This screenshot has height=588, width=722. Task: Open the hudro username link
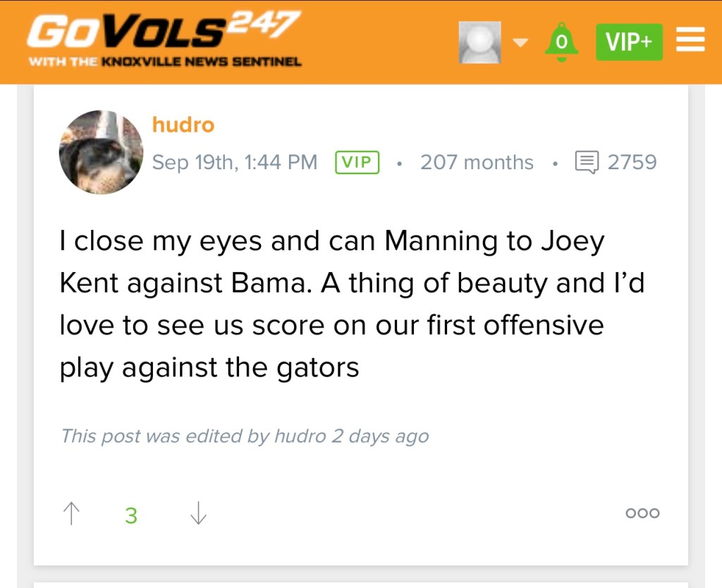tap(183, 125)
